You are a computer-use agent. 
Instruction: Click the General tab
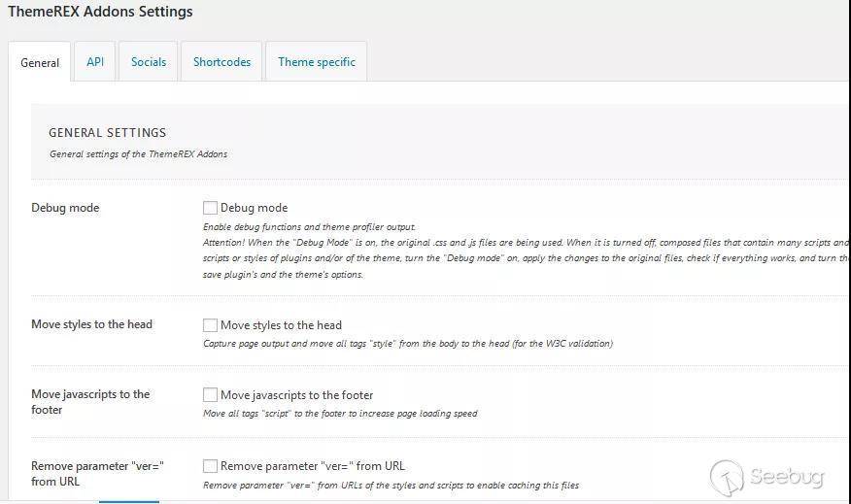click(40, 62)
